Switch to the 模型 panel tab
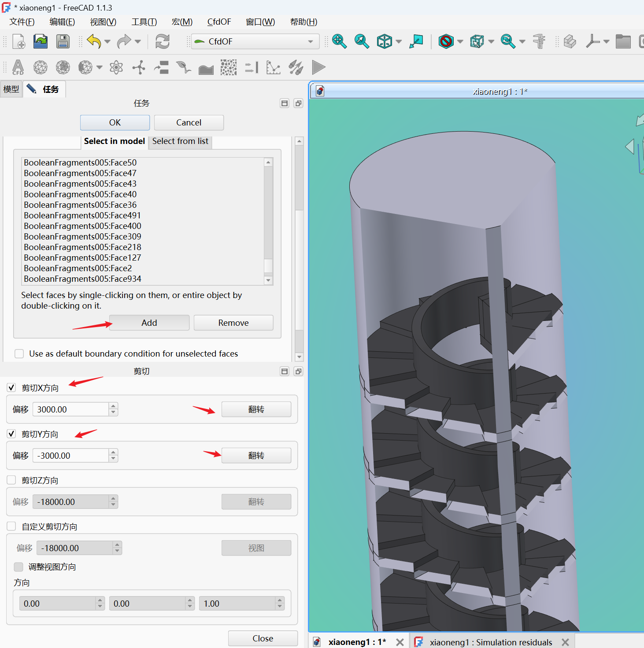Image resolution: width=644 pixels, height=648 pixels. click(x=11, y=89)
